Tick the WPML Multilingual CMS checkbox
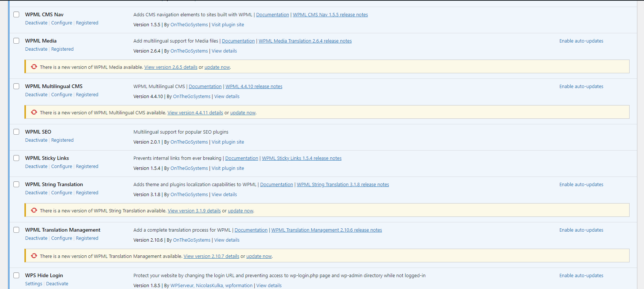Image resolution: width=644 pixels, height=289 pixels. click(x=16, y=86)
